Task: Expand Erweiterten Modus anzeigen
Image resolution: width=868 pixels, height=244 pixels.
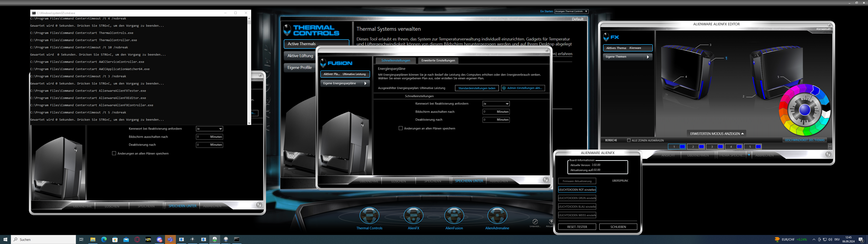Action: (717, 134)
